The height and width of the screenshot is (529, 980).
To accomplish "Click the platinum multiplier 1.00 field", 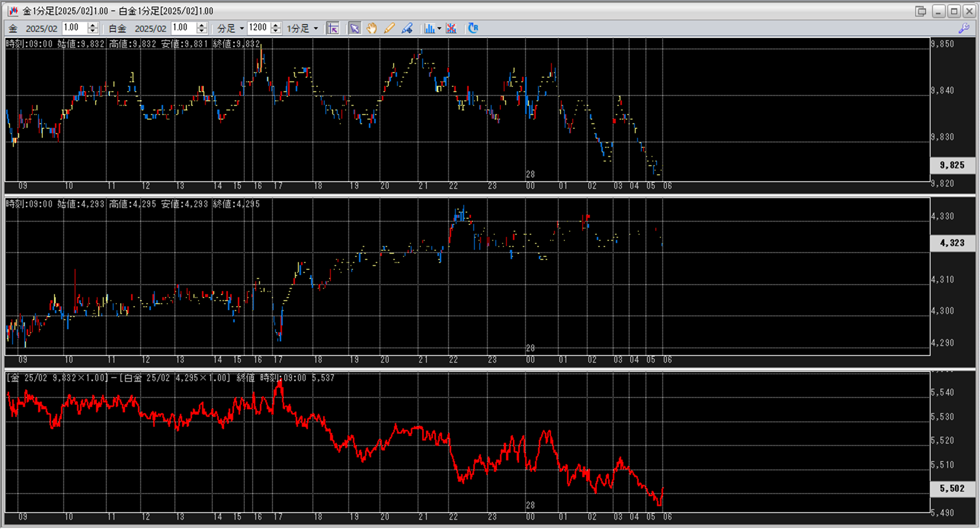I will coord(183,28).
